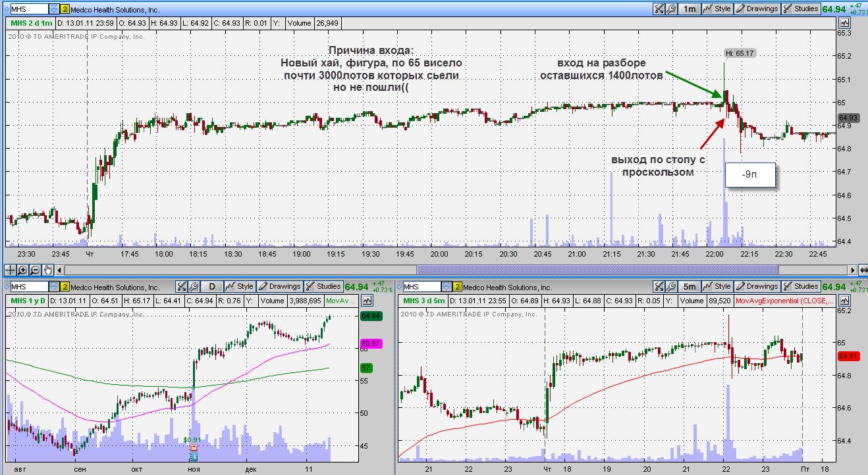
Task: Open wrench settings in the 5m chart
Action: pyautogui.click(x=671, y=287)
